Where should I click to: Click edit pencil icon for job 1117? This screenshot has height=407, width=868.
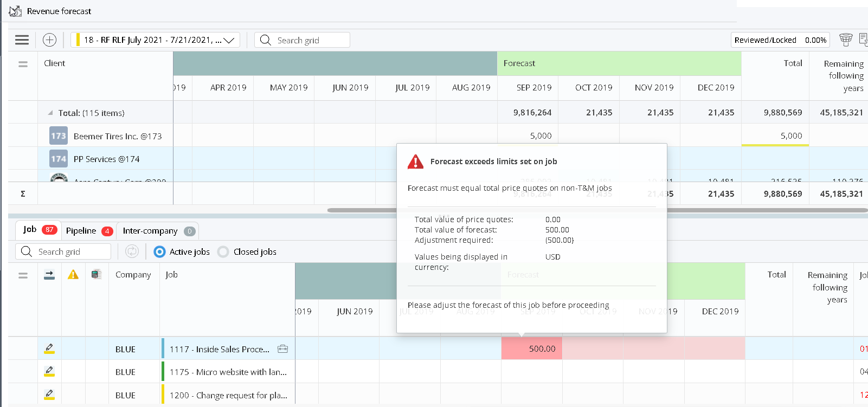pyautogui.click(x=49, y=348)
